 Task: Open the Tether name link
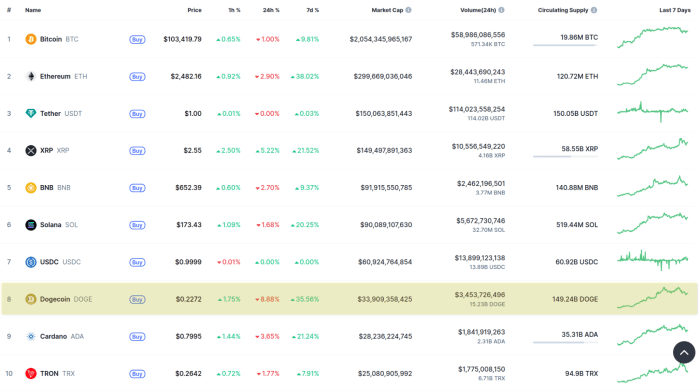pos(50,113)
